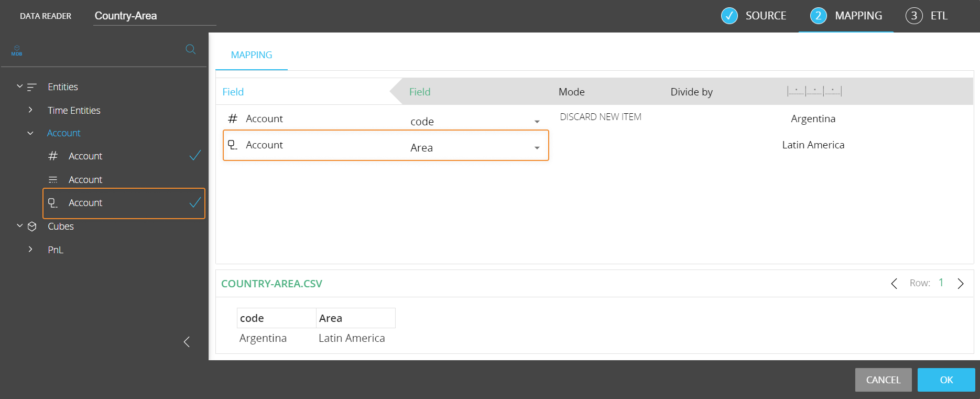Screen dimensions: 980x399
Task: Click the CANCEL button
Action: tap(884, 380)
